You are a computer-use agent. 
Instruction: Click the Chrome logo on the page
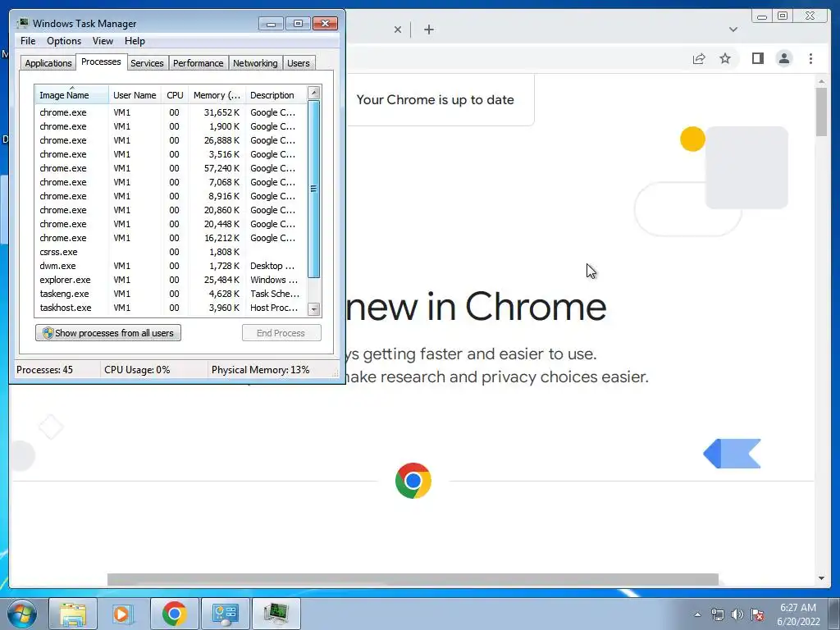pyautogui.click(x=413, y=481)
